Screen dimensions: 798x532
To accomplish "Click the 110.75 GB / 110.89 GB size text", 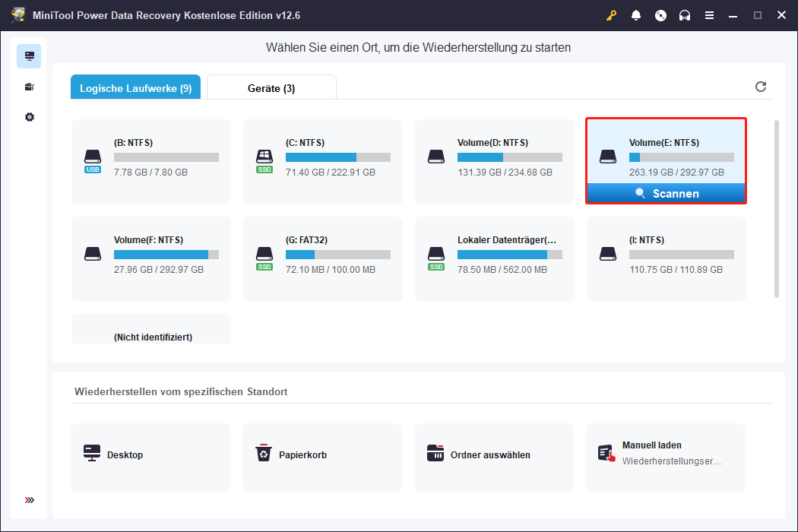I will tap(676, 269).
